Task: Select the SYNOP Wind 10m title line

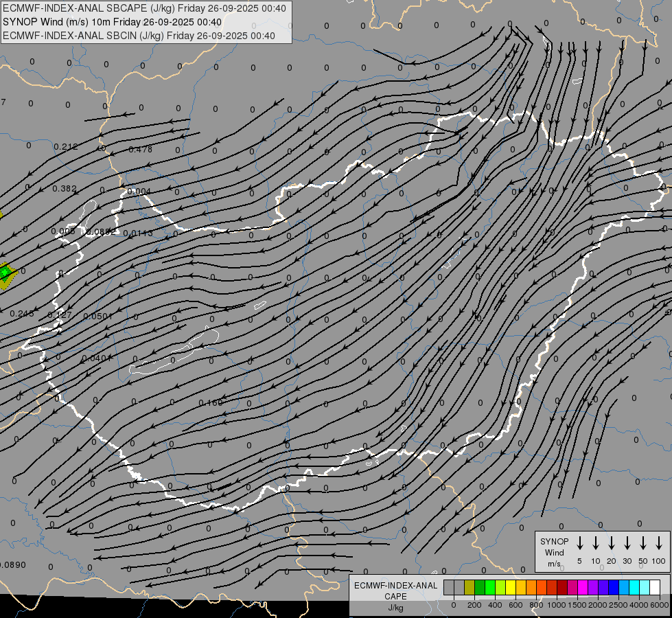Action: pos(112,22)
